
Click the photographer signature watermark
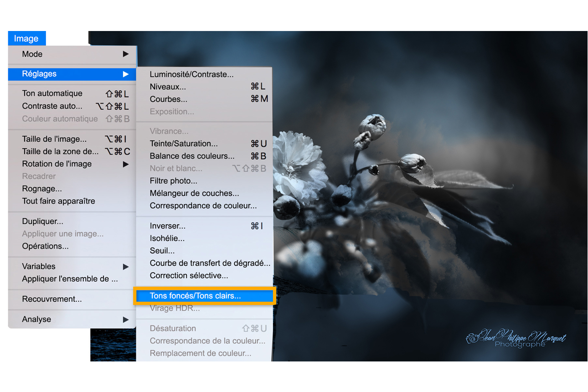pos(516,339)
